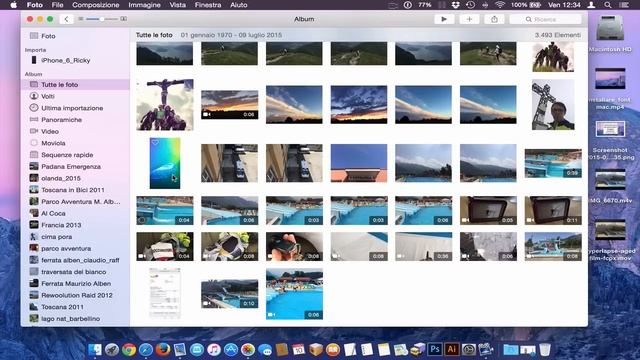Open Photoshop from the Dock

point(435,349)
